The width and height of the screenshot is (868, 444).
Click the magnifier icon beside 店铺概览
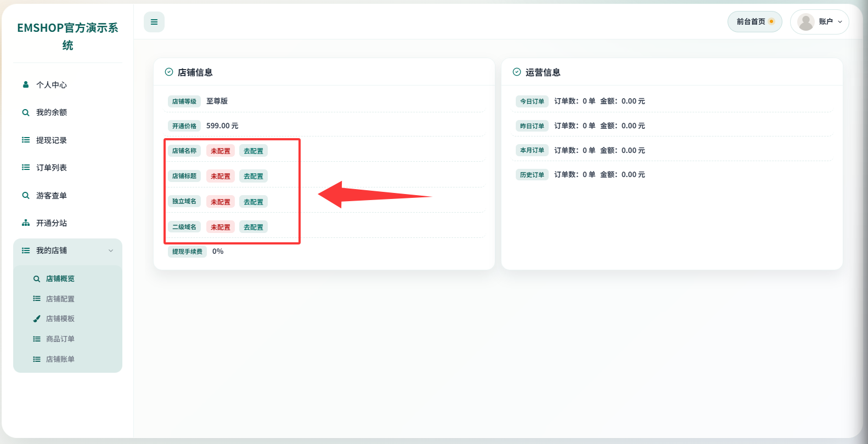click(37, 278)
